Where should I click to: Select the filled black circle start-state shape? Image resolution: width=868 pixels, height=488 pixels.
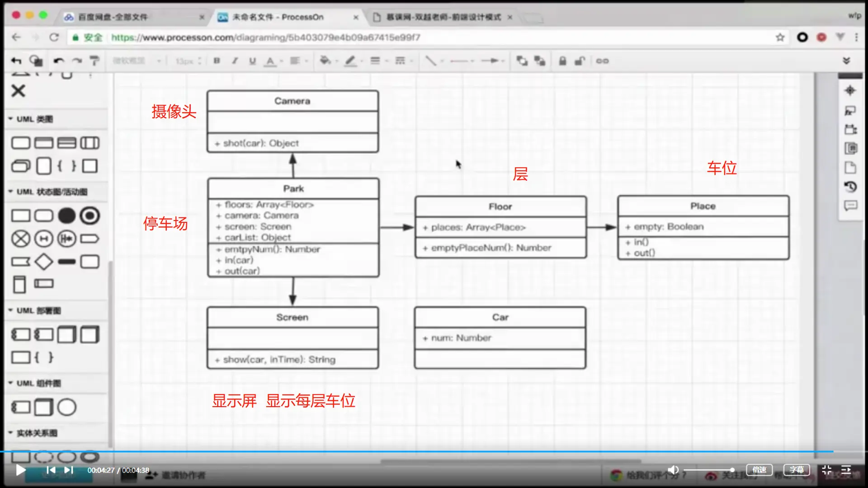66,216
